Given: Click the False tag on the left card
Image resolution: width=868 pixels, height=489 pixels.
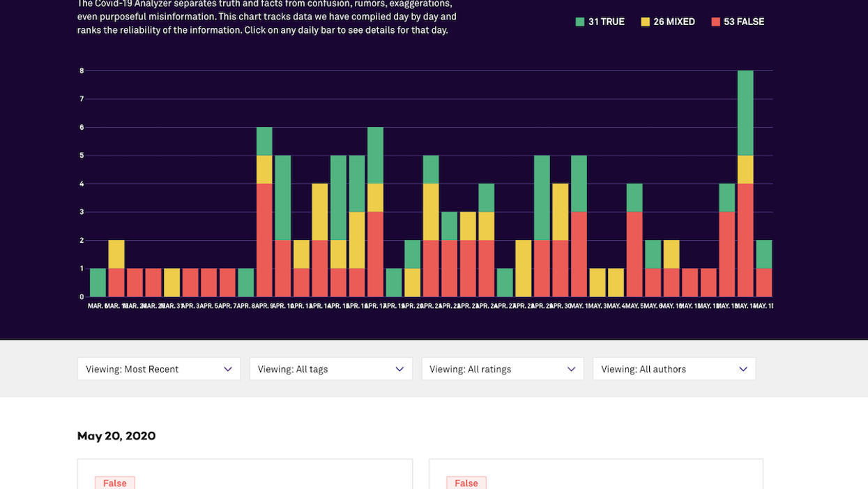Looking at the screenshot, I should coord(115,483).
